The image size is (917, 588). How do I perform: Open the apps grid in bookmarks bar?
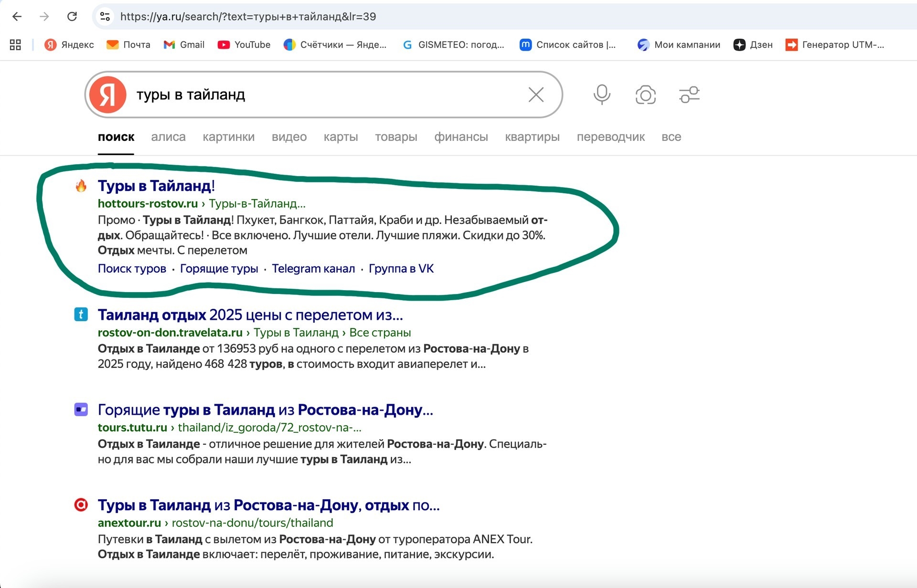[x=15, y=45]
